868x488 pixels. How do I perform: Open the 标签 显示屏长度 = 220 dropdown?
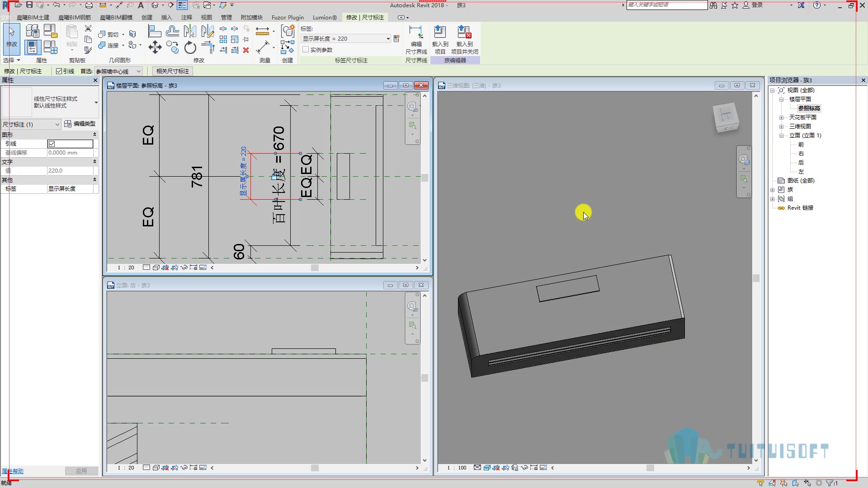(346, 39)
